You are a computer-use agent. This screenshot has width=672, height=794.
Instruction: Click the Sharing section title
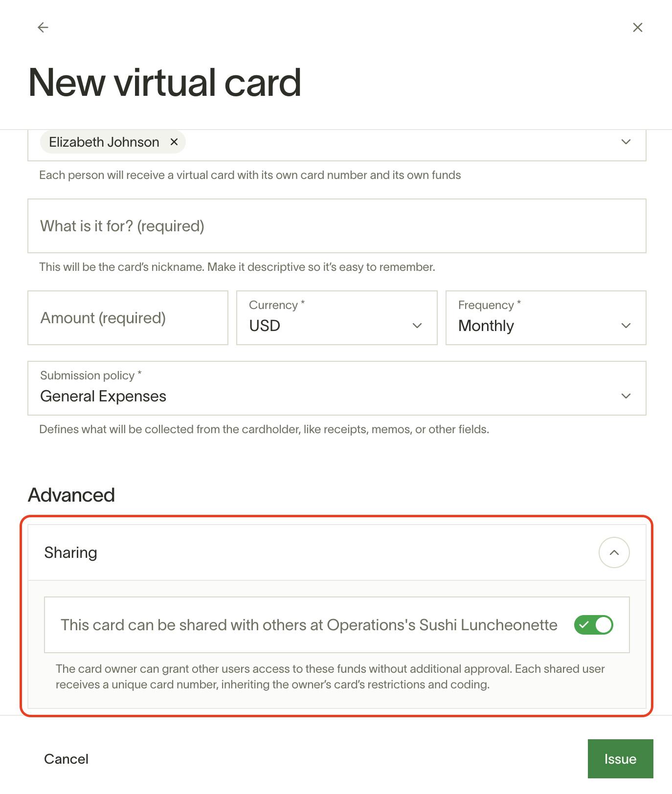[70, 552]
